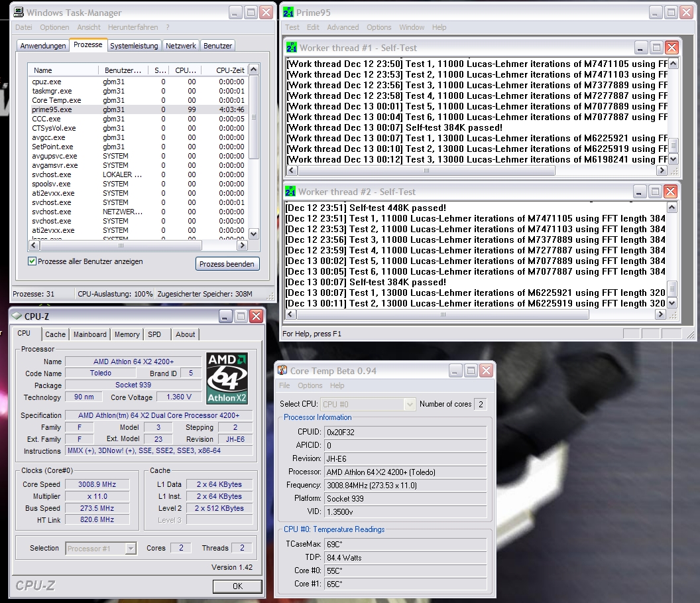Click the OK button in CPU-Z
This screenshot has width=700, height=603.
(x=237, y=586)
